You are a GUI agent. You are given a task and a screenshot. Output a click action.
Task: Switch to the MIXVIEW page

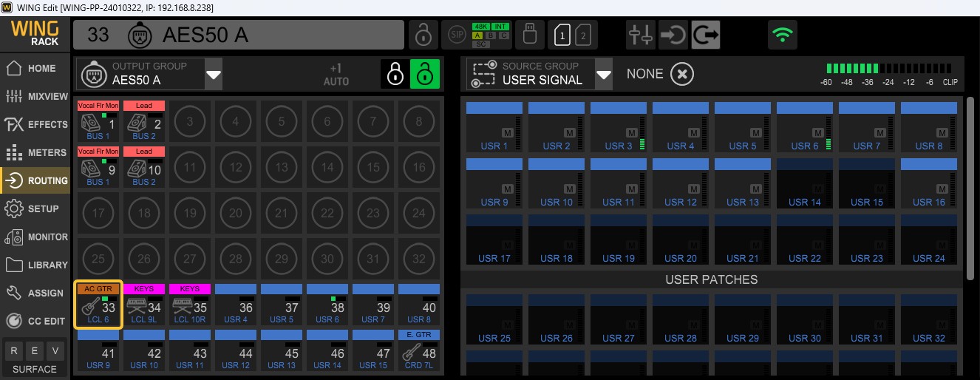click(x=35, y=96)
